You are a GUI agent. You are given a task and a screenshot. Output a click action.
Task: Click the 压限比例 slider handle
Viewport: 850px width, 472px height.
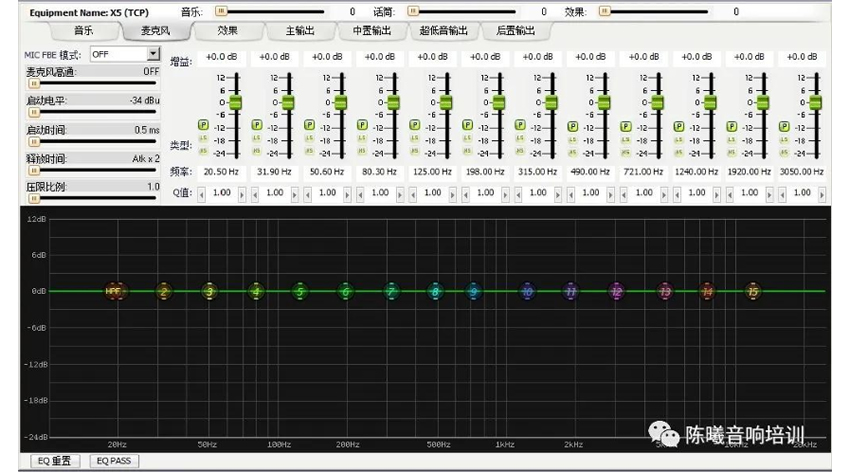click(x=34, y=198)
